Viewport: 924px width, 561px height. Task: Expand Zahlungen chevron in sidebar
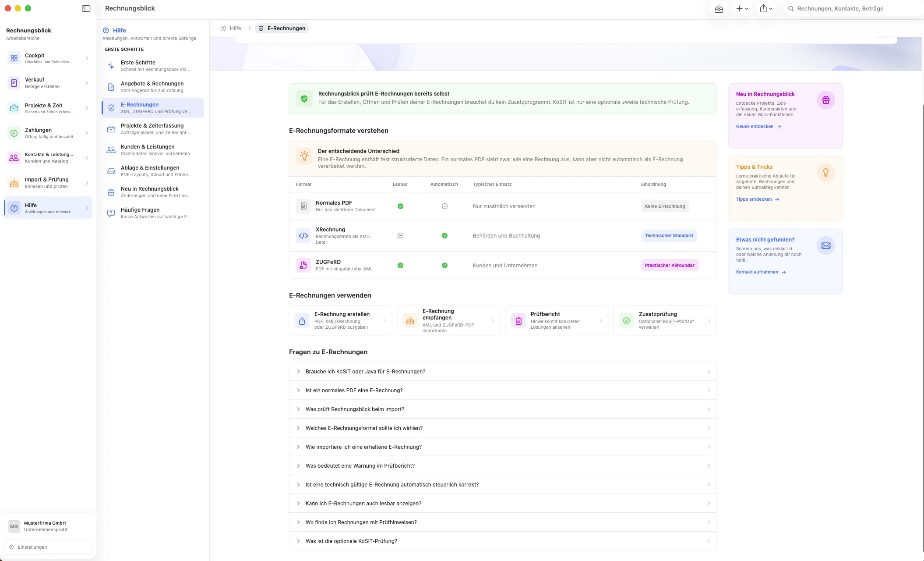tap(87, 133)
